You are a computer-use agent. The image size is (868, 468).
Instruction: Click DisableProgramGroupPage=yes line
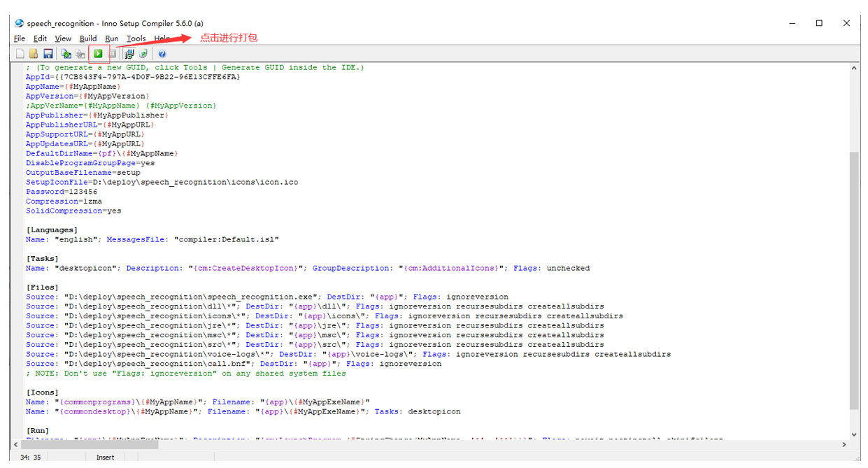pyautogui.click(x=90, y=163)
